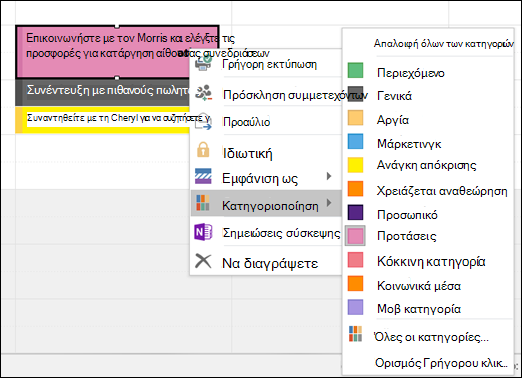Choose Να διαγράψετε to delete appointment
The image size is (522, 378).
tap(270, 263)
